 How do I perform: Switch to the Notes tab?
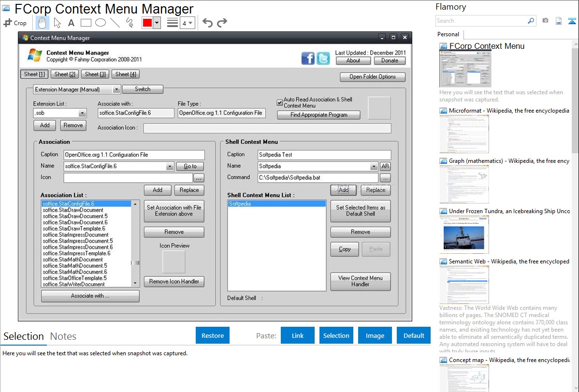63,336
